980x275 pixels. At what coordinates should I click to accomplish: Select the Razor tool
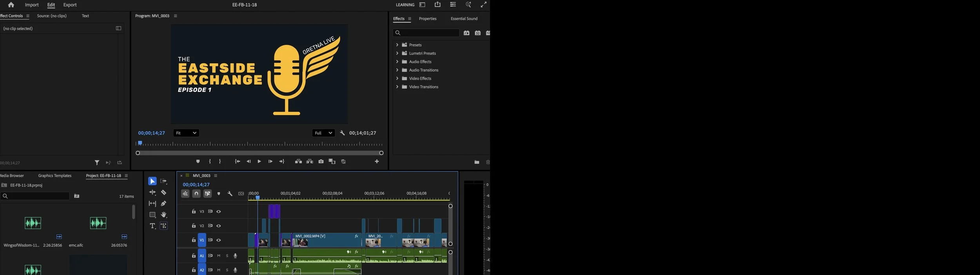pos(163,192)
